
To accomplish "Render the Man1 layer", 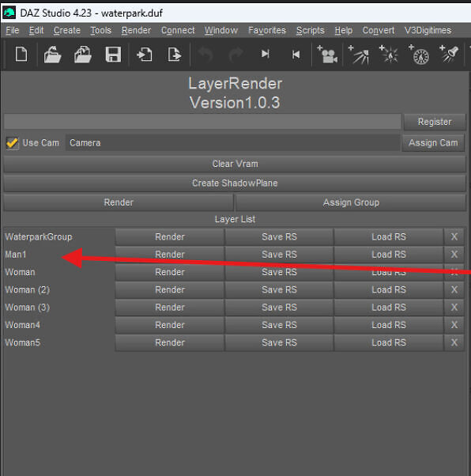I will pyautogui.click(x=170, y=255).
